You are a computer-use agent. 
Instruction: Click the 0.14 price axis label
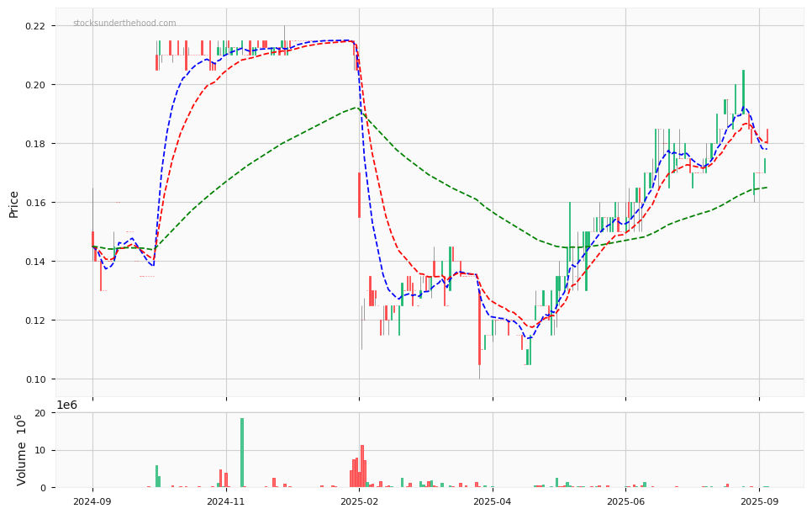pos(34,262)
